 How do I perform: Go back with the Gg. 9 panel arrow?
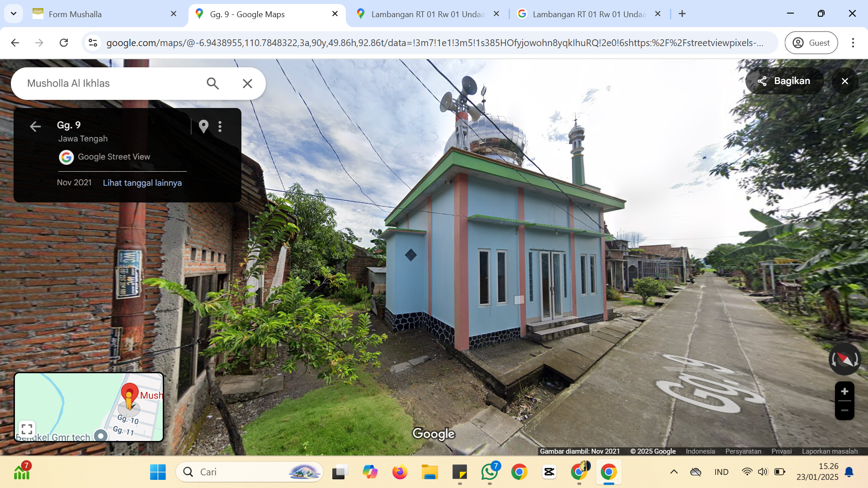35,127
